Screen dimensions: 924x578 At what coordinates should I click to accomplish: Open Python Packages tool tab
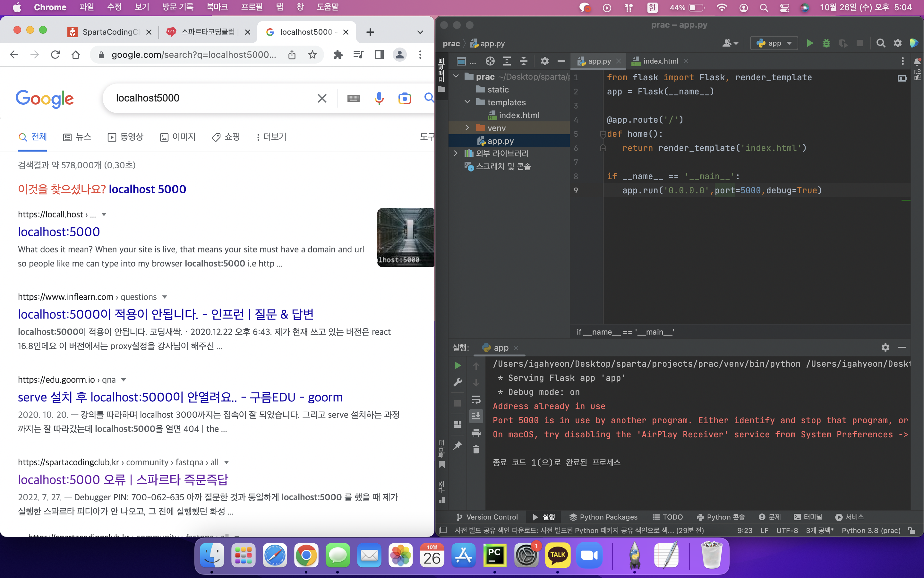point(603,517)
